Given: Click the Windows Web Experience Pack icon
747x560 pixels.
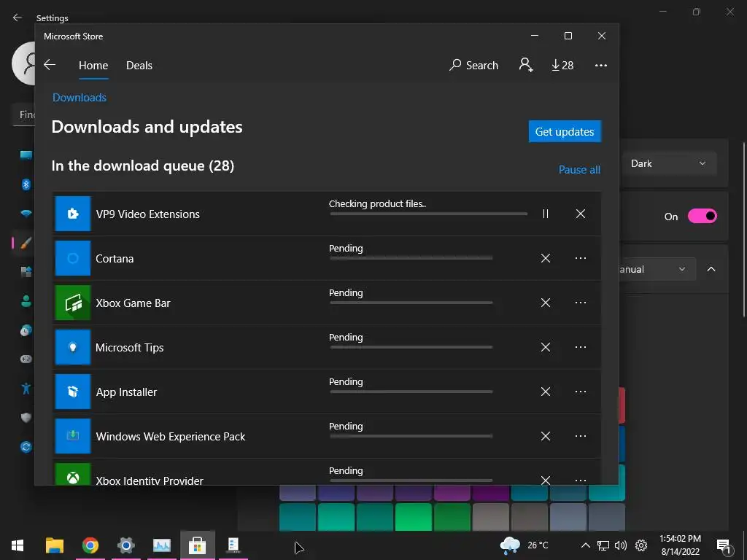Looking at the screenshot, I should pos(73,436).
